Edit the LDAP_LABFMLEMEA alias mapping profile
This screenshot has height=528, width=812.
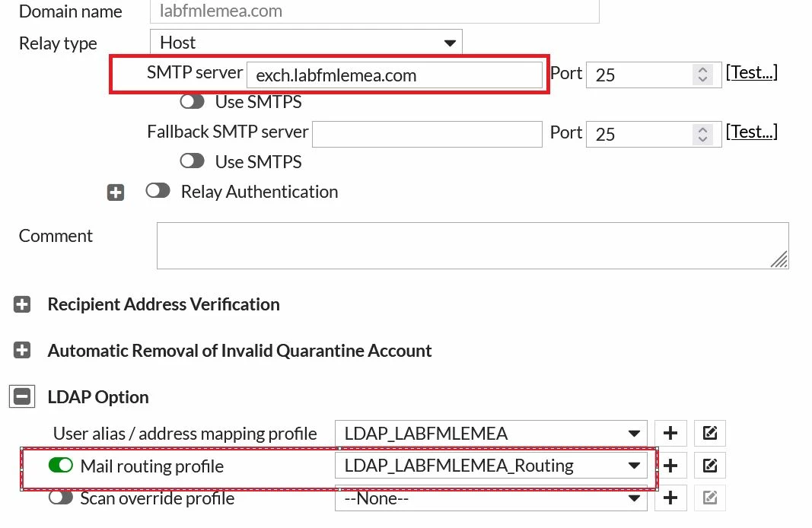709,433
